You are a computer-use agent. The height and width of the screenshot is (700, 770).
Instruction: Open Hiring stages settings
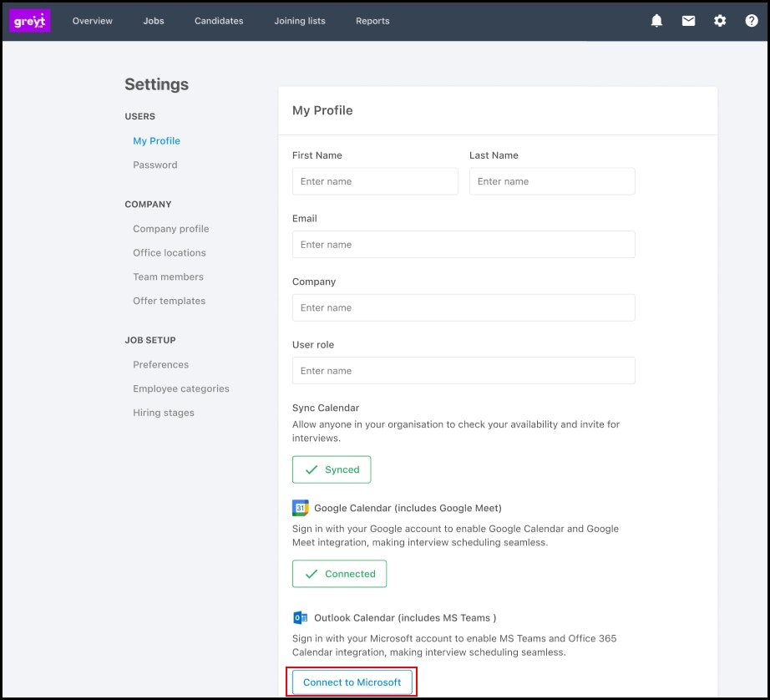[164, 413]
